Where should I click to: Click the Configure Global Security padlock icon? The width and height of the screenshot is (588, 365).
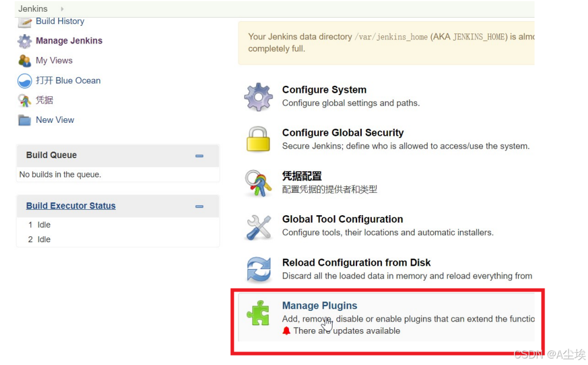pos(258,139)
